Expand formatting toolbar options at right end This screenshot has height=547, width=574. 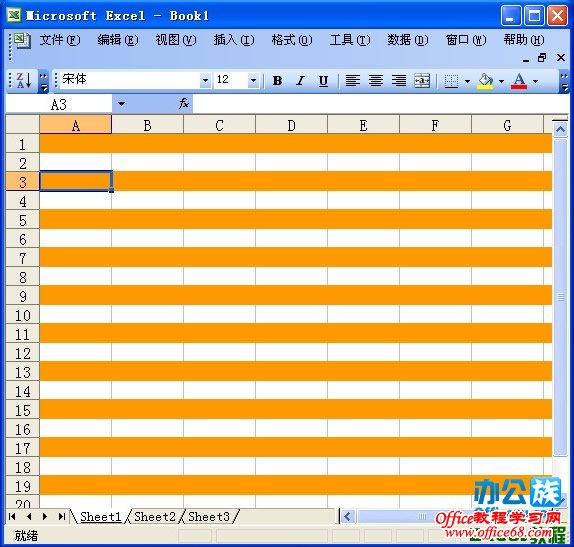coord(564,81)
